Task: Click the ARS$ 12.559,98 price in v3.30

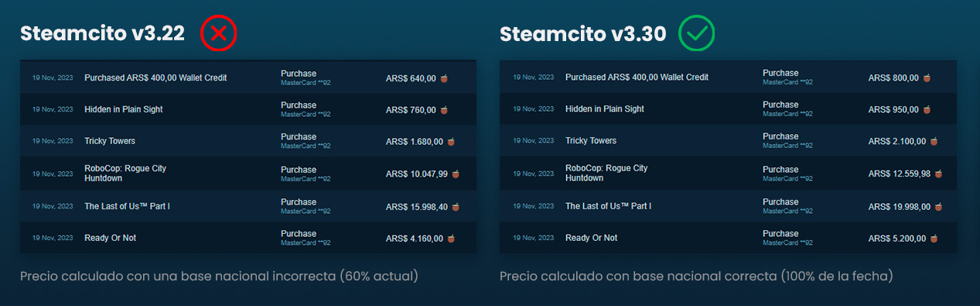Action: [x=900, y=174]
